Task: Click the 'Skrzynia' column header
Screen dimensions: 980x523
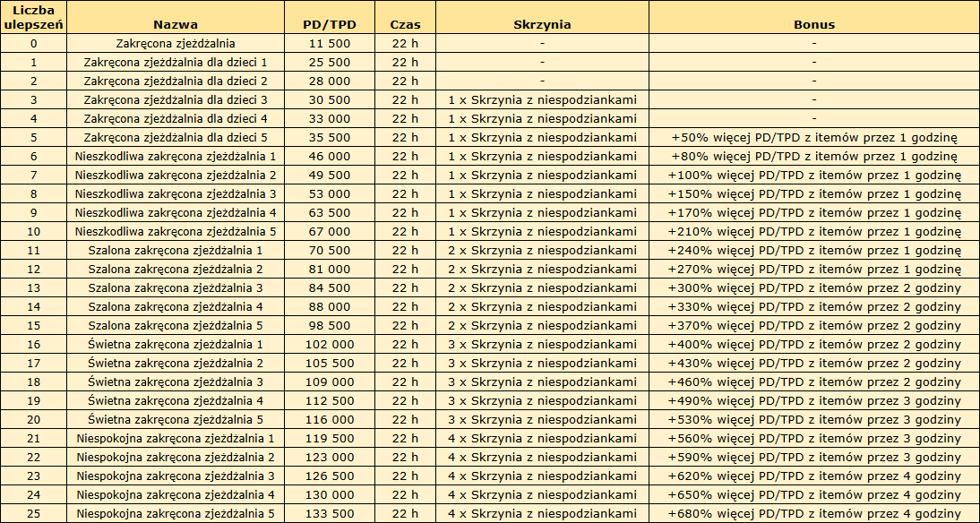Action: [542, 24]
